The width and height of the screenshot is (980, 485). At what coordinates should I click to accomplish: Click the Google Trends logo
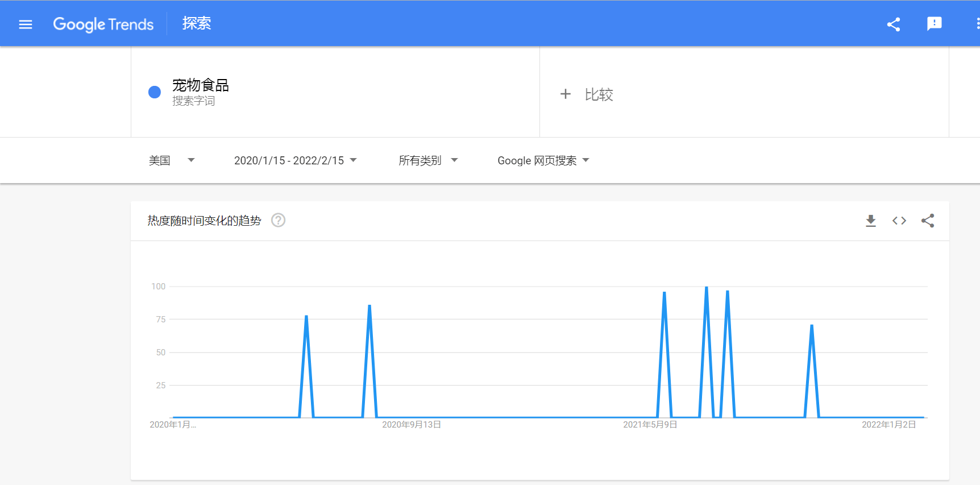click(103, 24)
